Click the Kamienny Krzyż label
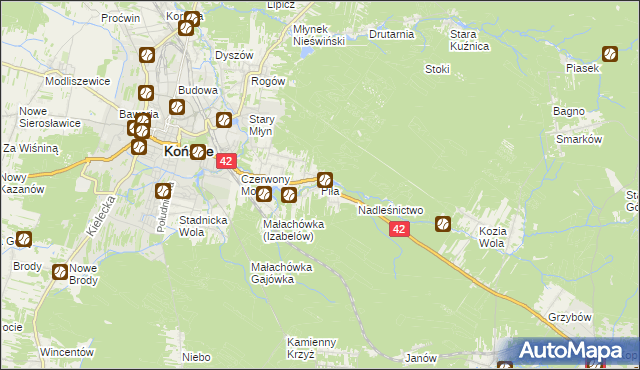Viewport: 640px width, 370px height. coord(311,348)
